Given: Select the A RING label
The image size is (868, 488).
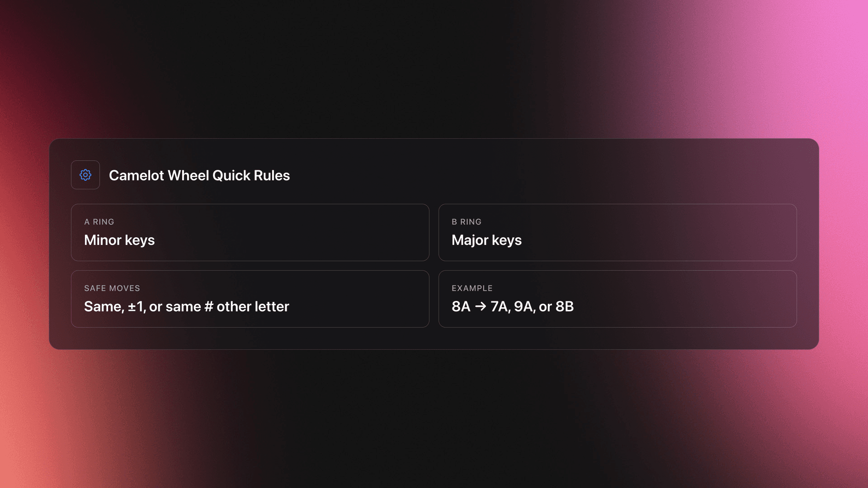Looking at the screenshot, I should pyautogui.click(x=99, y=222).
